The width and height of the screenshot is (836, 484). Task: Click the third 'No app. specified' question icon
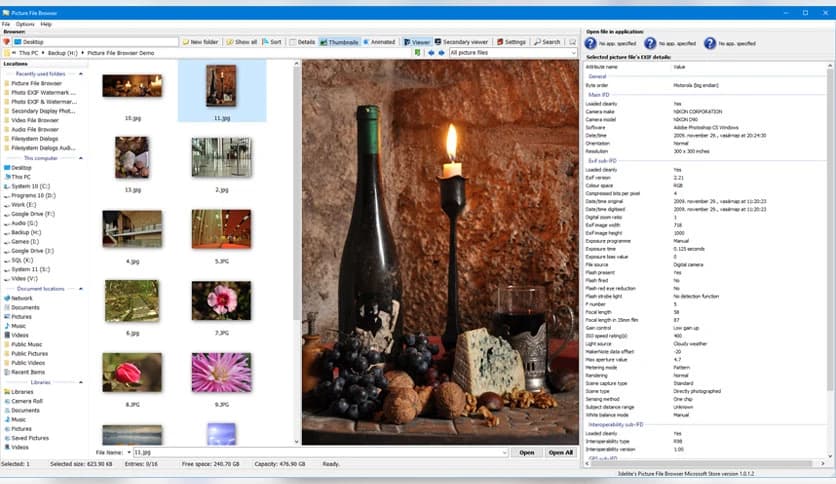pyautogui.click(x=710, y=43)
